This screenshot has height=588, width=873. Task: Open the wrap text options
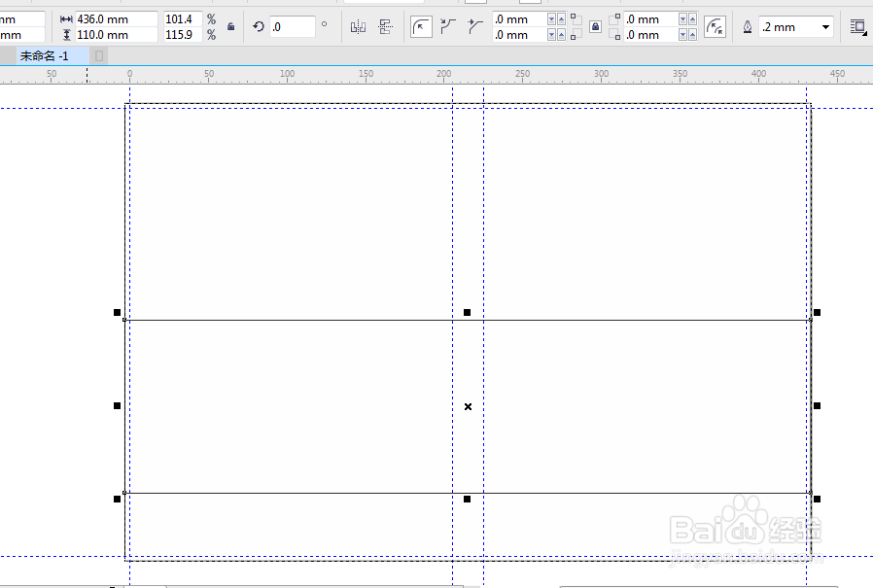(858, 27)
